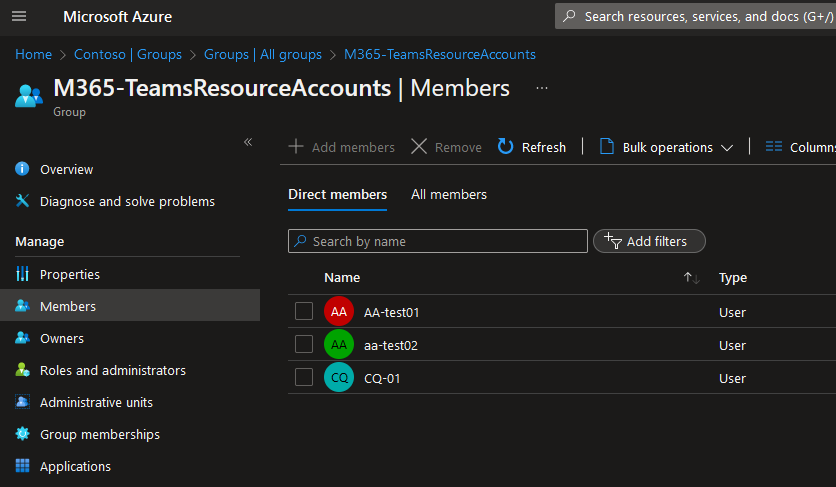Click the Type column header
Viewport: 836px width, 487px height.
click(733, 278)
